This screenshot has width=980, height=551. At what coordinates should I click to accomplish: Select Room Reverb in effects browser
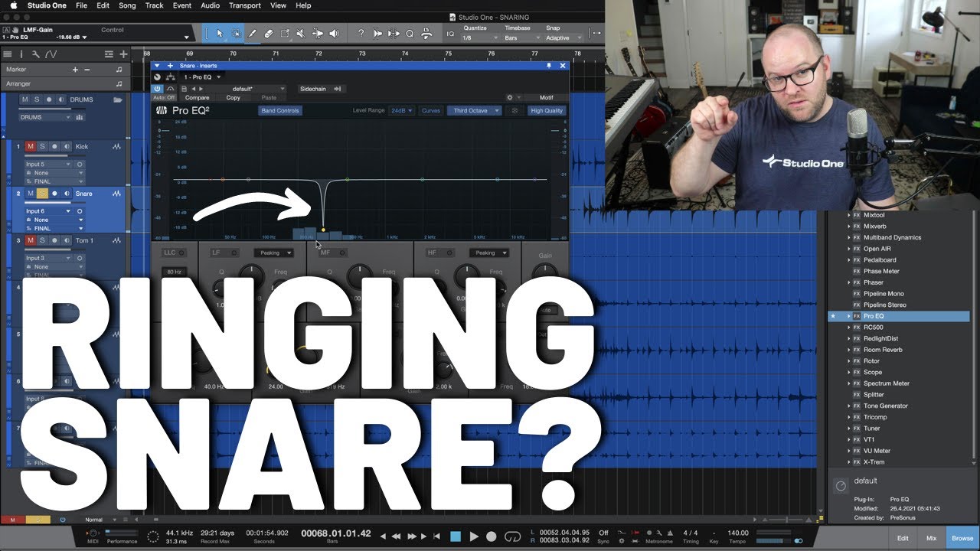pos(882,350)
